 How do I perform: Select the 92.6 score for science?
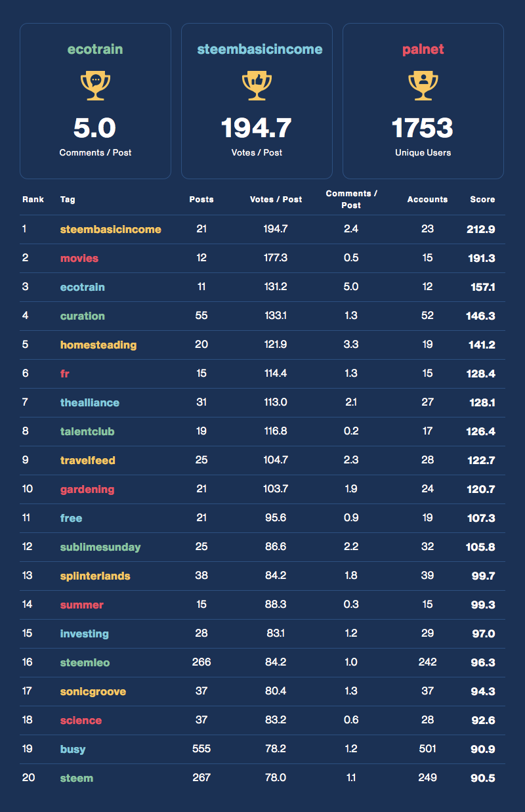(x=483, y=721)
